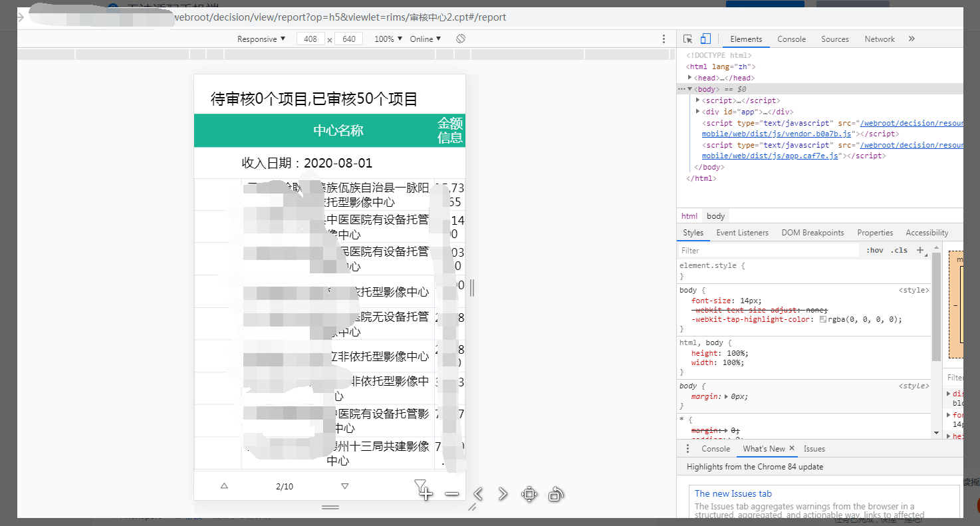Image resolution: width=980 pixels, height=526 pixels.
Task: Go to next report page down triangle
Action: 344,486
